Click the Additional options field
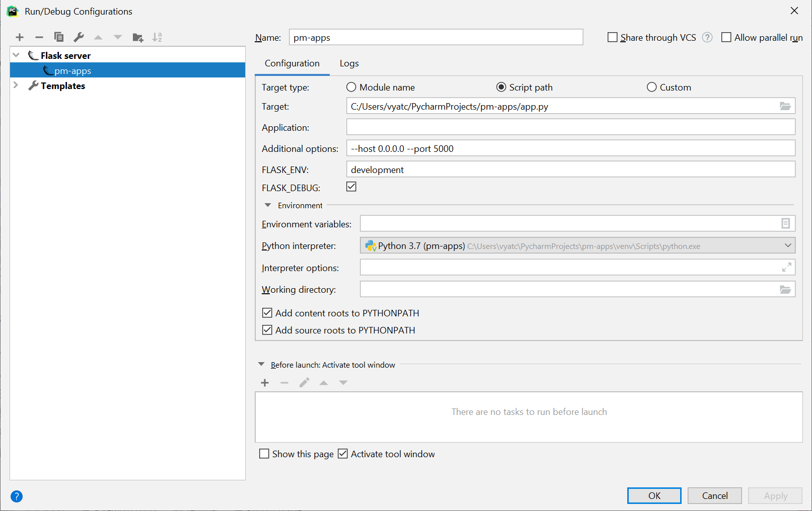This screenshot has width=812, height=511. (571, 148)
